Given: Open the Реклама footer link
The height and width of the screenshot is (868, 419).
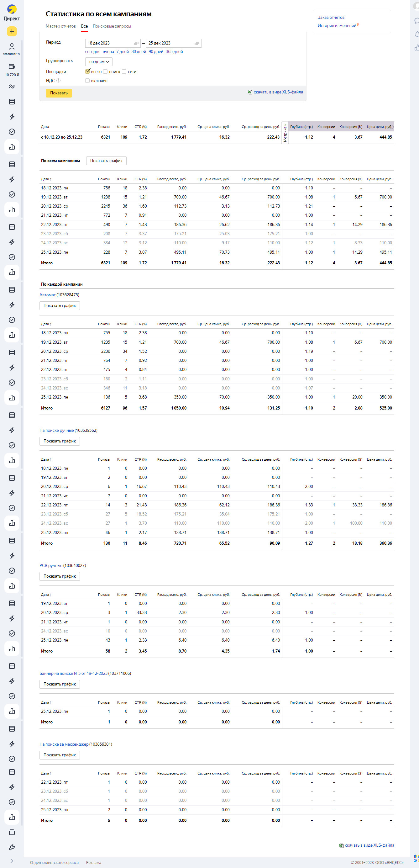Looking at the screenshot, I should 94,863.
